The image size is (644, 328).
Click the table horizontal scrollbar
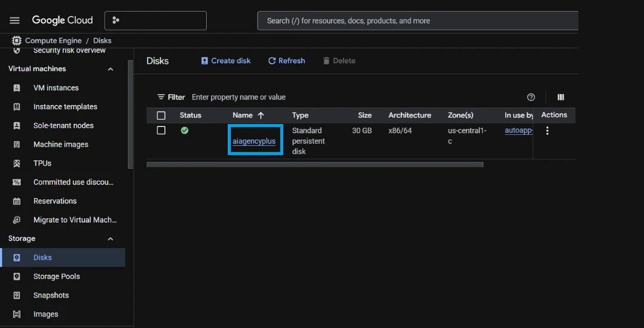315,165
